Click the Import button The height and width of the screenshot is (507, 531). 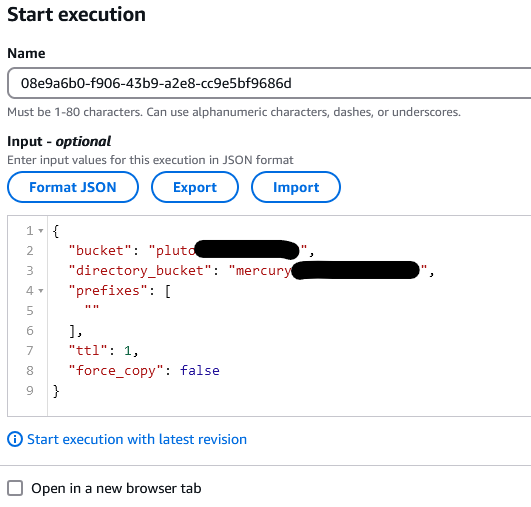(x=296, y=187)
